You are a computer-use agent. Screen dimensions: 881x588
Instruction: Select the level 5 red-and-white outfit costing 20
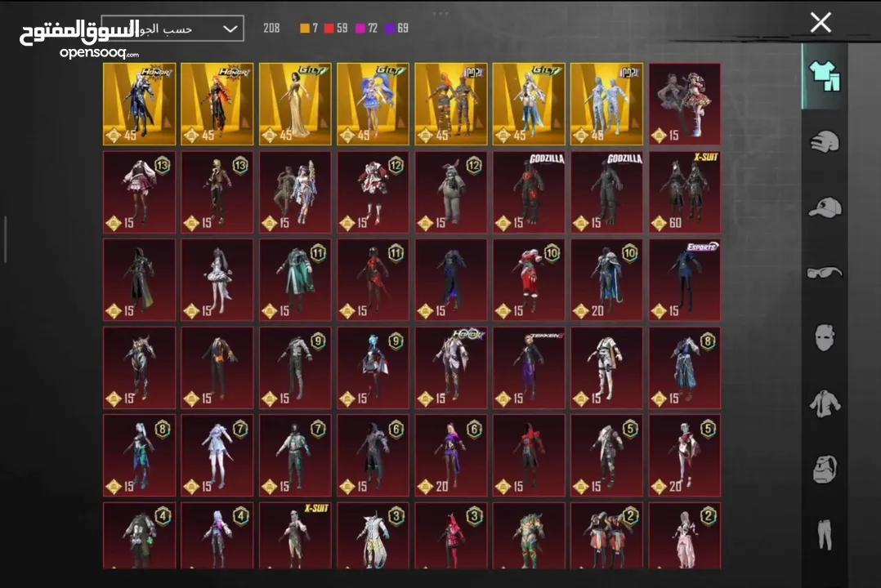[684, 456]
